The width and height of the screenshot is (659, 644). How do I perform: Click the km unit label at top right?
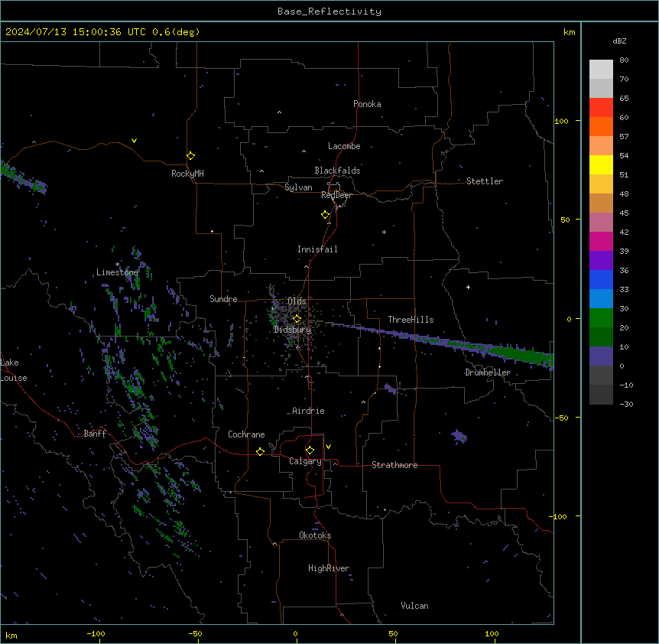click(569, 32)
